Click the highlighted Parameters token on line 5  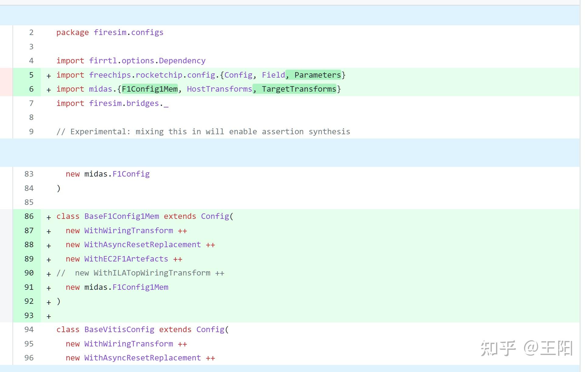coord(317,75)
